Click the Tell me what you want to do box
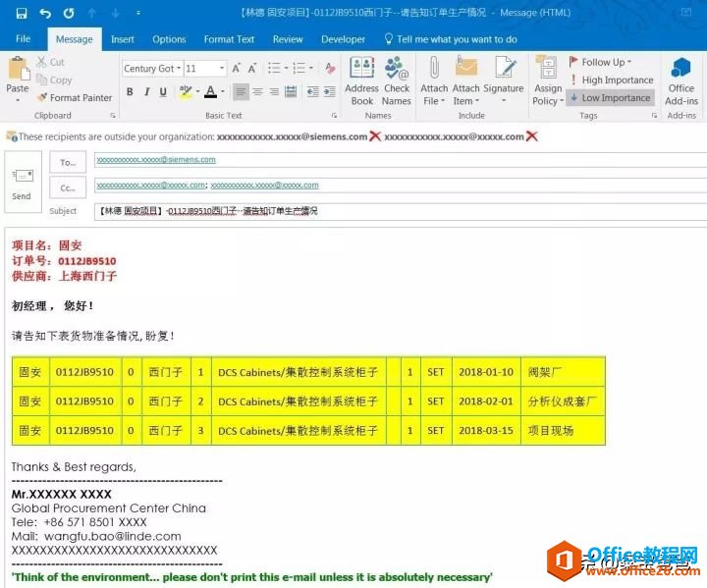The image size is (707, 588). [451, 39]
